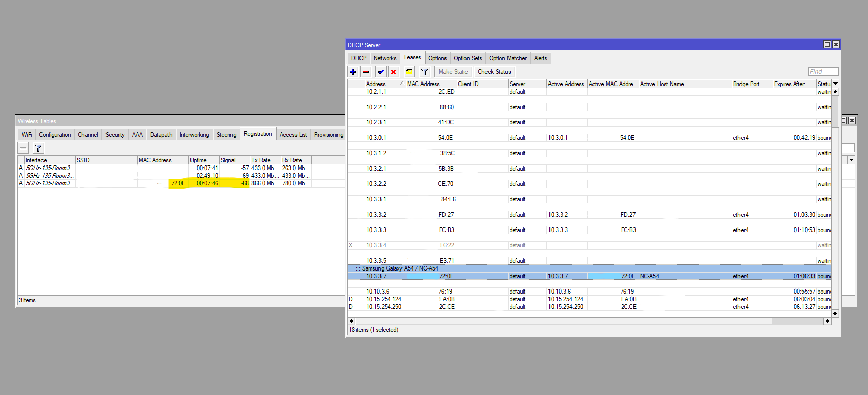Click the DHCP horizontal scrollbar thumb

click(797, 321)
